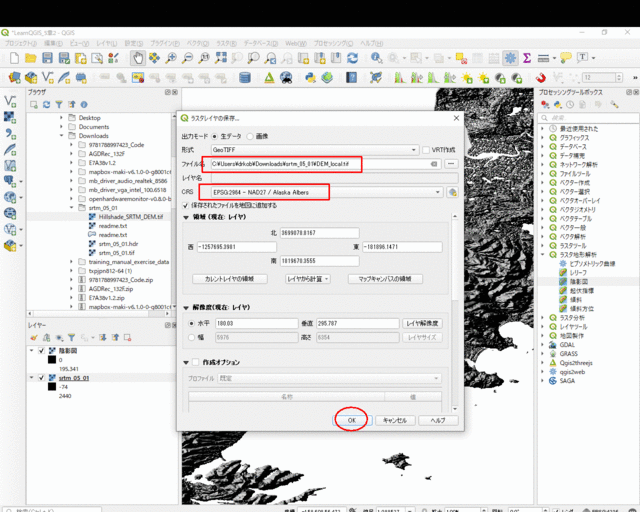The height and width of the screenshot is (512, 640).
Task: Click the マップキャンバスの領域 button
Action: (385, 279)
